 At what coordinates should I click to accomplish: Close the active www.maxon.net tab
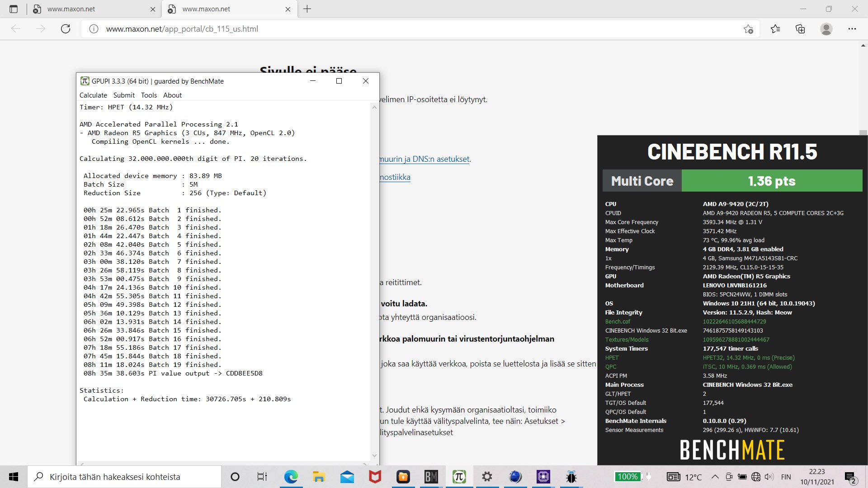[288, 9]
